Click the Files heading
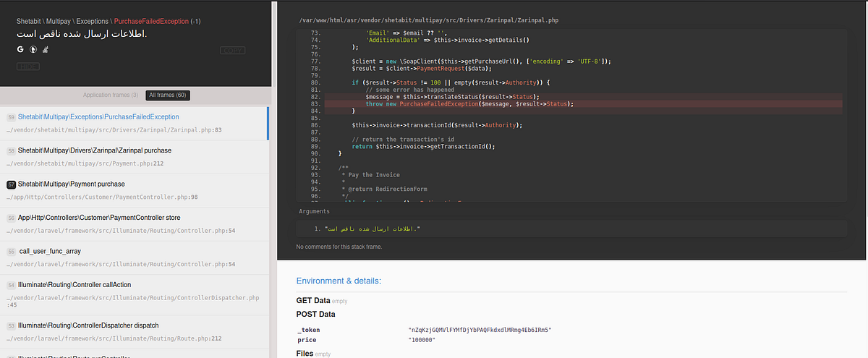This screenshot has width=868, height=358. 305,354
